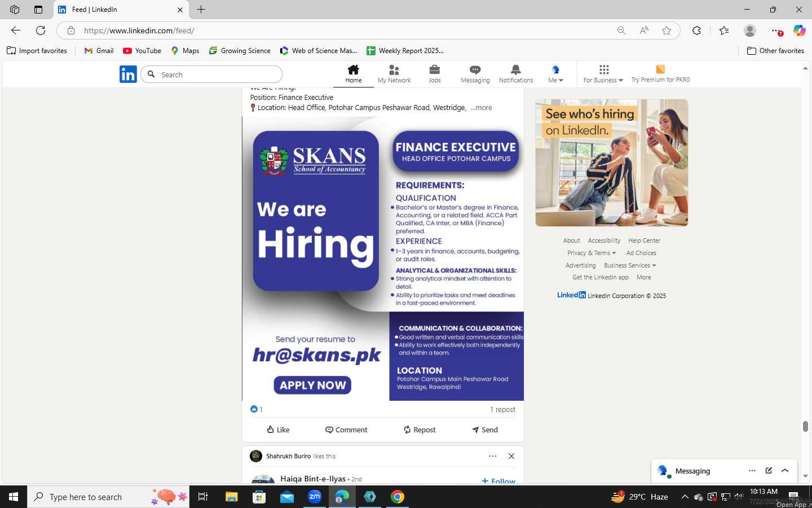Open Google Chrome from taskbar
The height and width of the screenshot is (508, 812).
tap(398, 497)
